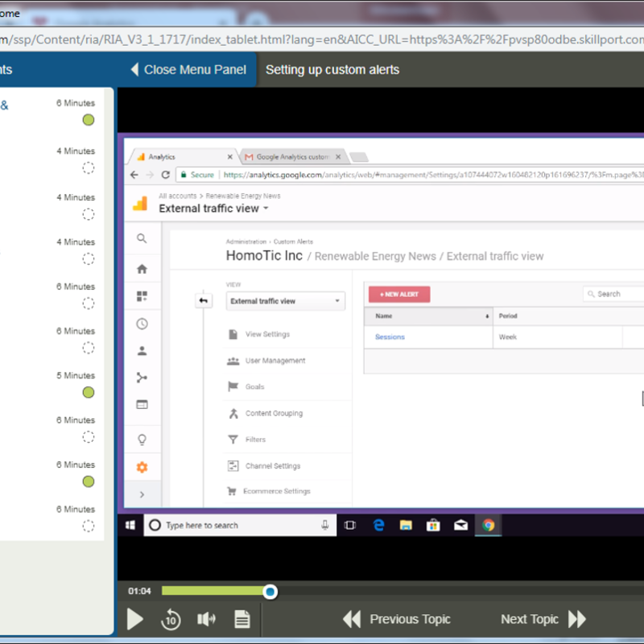Image resolution: width=644 pixels, height=644 pixels.
Task: Click the back arrow button beside VIEW column
Action: tap(204, 300)
